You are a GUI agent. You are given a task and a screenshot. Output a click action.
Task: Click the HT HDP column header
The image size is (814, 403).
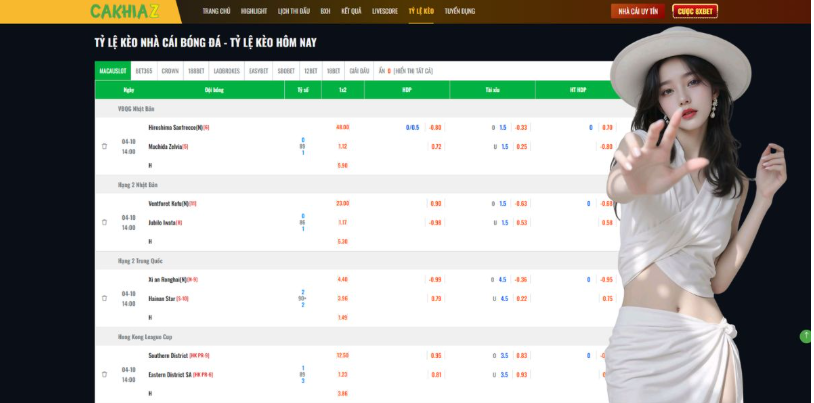click(x=578, y=90)
